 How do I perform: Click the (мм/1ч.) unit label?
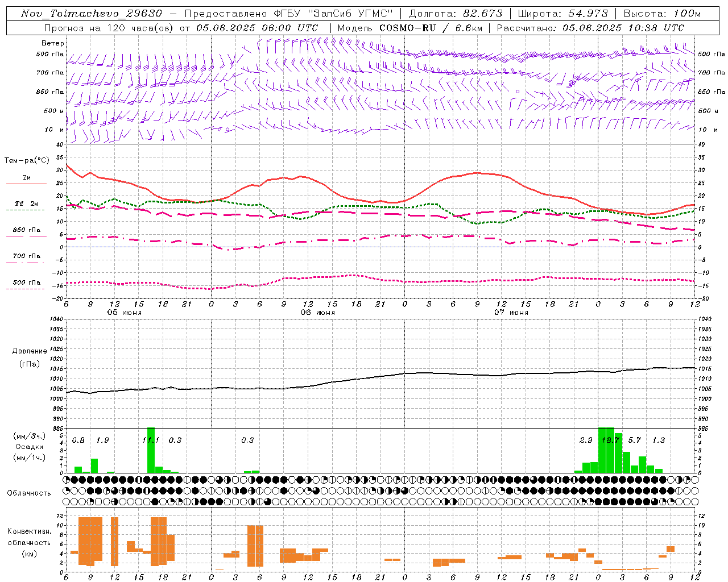coord(30,458)
